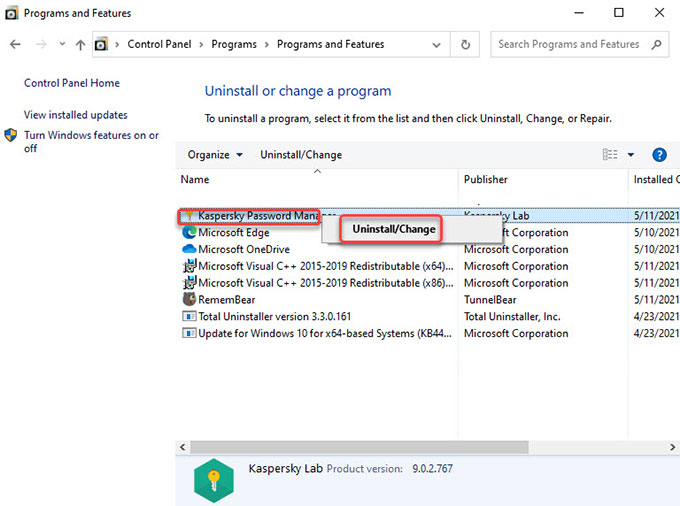
Task: Click the Control Panel icon in address bar
Action: coord(101,44)
